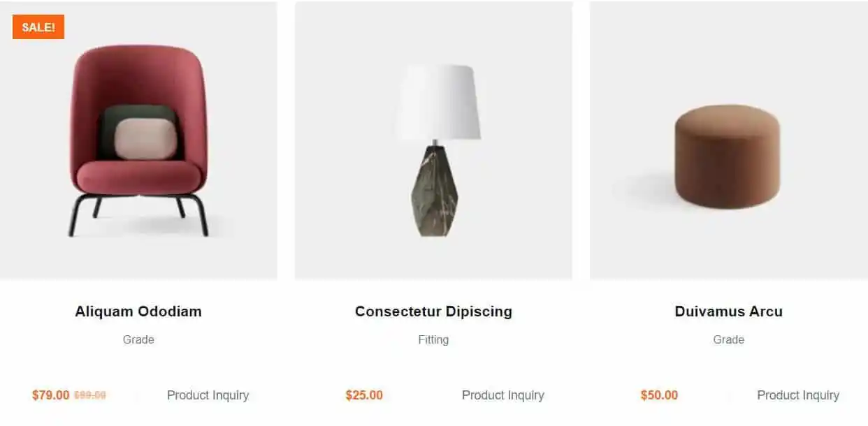Open the Consectetur Dipiscing product title
This screenshot has width=868, height=426.
[433, 311]
